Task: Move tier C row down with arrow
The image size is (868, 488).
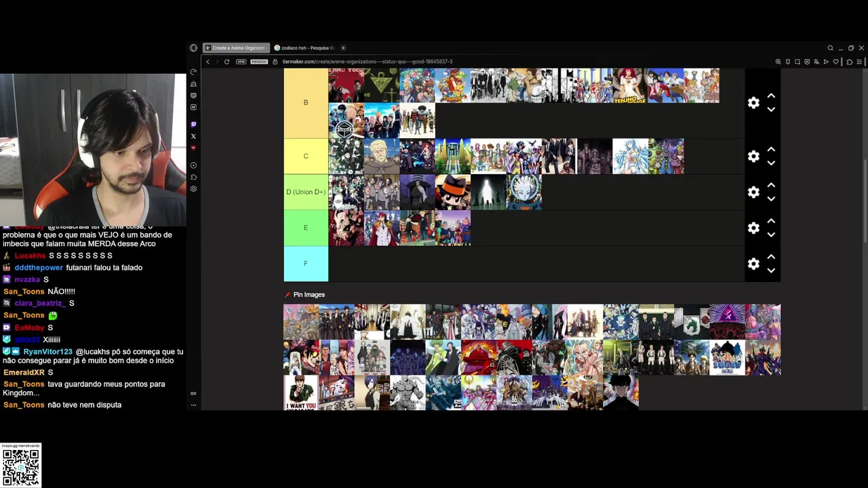Action: tap(771, 163)
